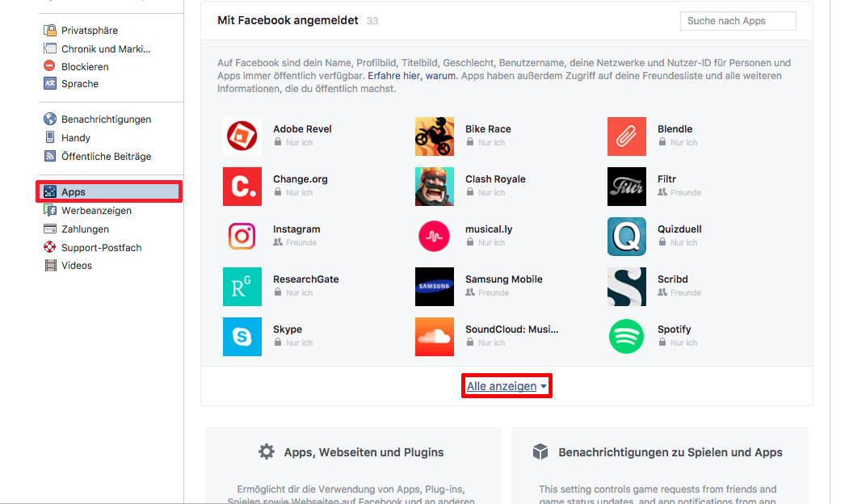Click the 'Mit Facebook angemeldet' heading

[x=288, y=20]
